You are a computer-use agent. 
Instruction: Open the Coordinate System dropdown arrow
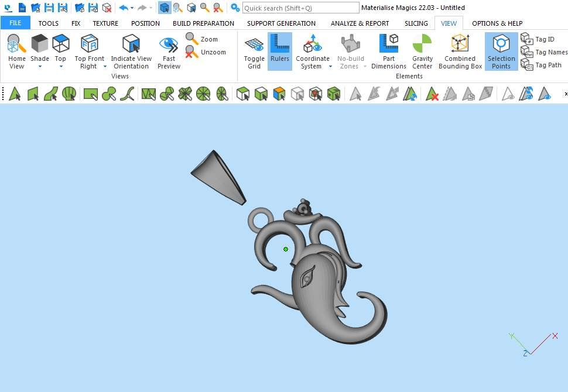pyautogui.click(x=330, y=67)
